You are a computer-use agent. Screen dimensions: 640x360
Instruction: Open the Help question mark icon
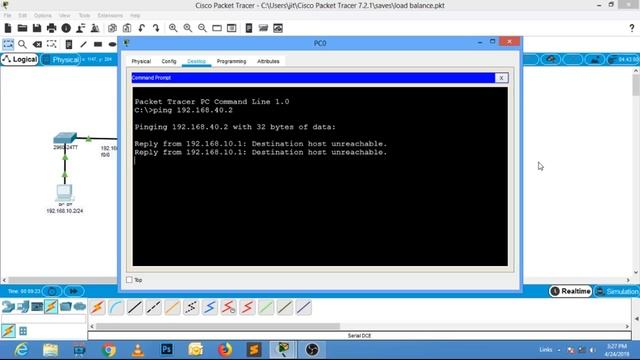pos(632,28)
